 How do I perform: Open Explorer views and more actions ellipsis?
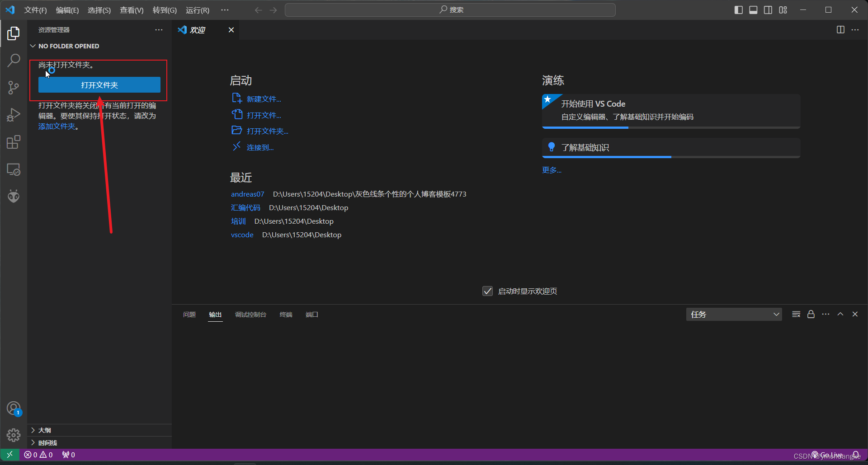click(x=159, y=30)
